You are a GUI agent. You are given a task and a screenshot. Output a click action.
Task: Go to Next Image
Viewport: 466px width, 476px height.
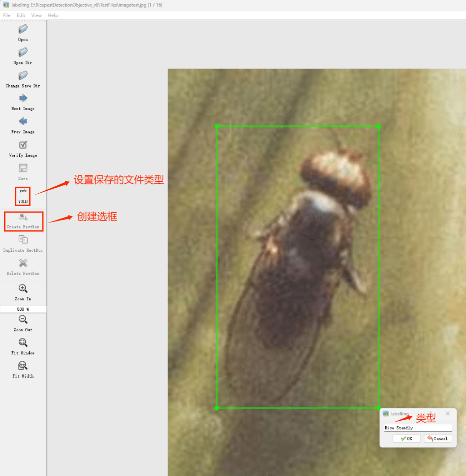click(x=23, y=98)
